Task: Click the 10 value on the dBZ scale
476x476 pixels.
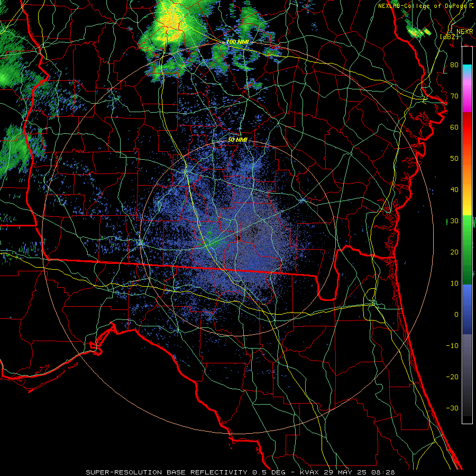Action: click(x=454, y=283)
